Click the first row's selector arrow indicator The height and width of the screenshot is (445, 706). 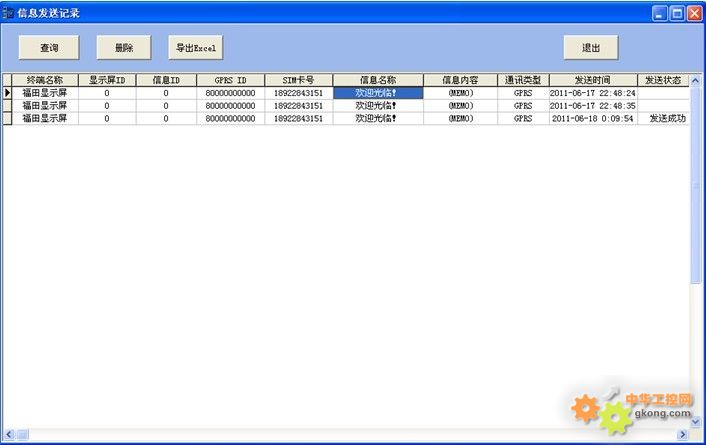(7, 93)
